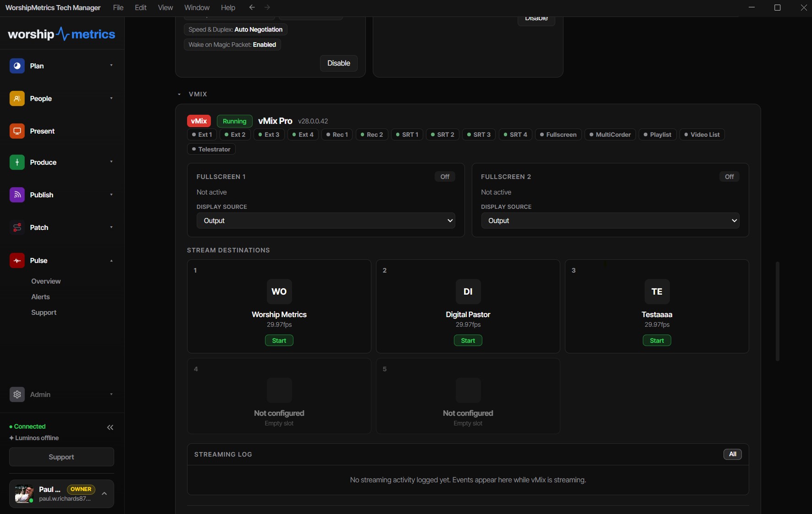Toggle the Ext 1 output indicator
The height and width of the screenshot is (514, 812).
tap(202, 134)
